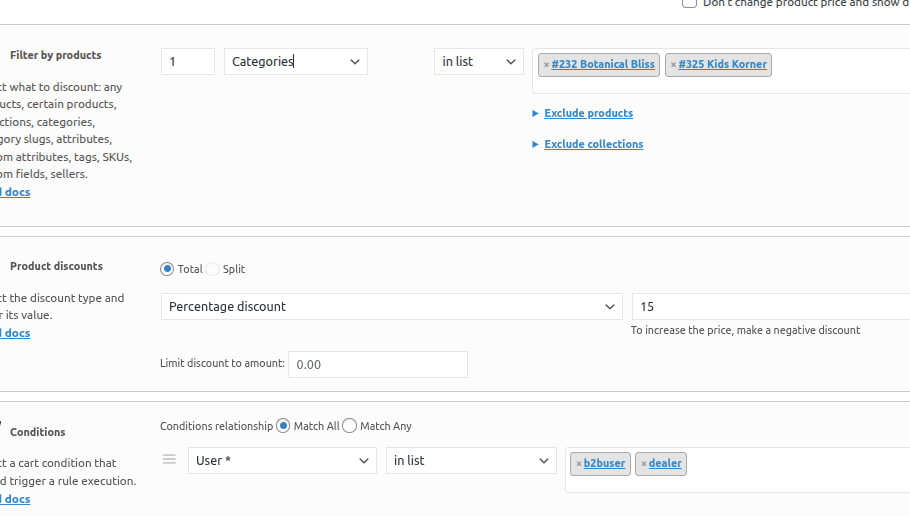Expand the Exclude products section
The height and width of the screenshot is (516, 910).
coord(588,114)
